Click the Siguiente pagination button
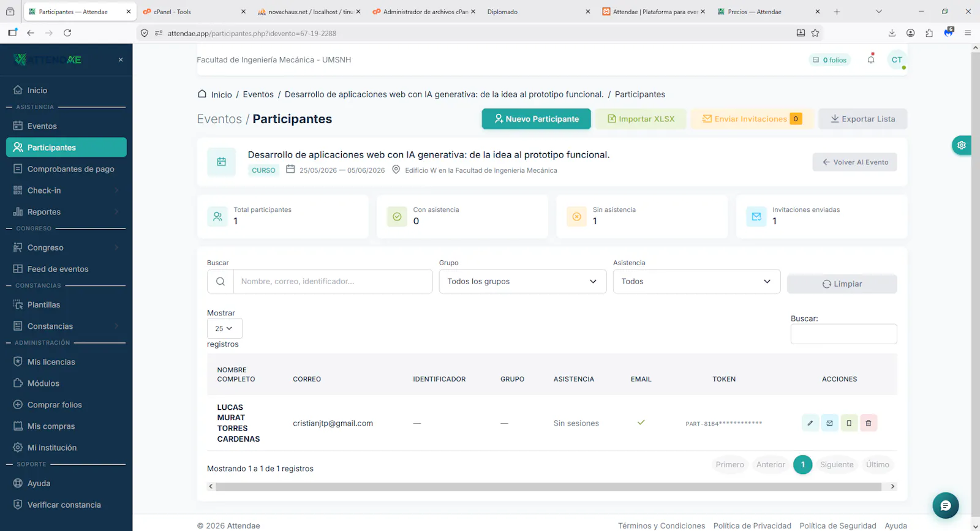The width and height of the screenshot is (980, 531). [x=837, y=465]
